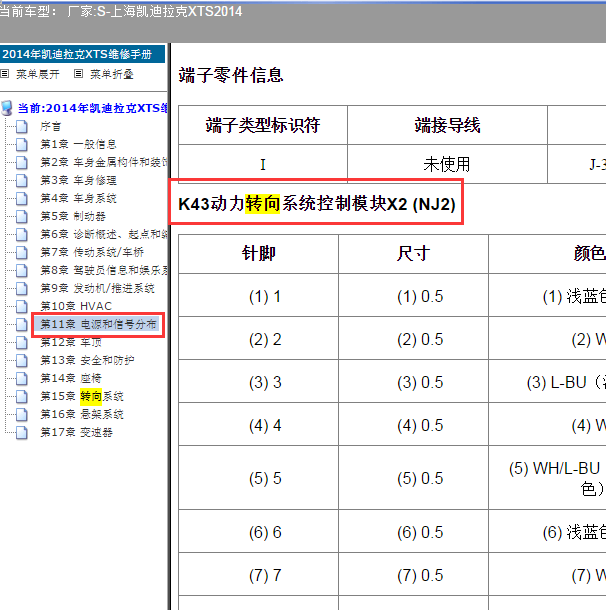The height and width of the screenshot is (610, 606).
Task: Click the page icon beside 第1章 一般信息
Action: pos(22,144)
